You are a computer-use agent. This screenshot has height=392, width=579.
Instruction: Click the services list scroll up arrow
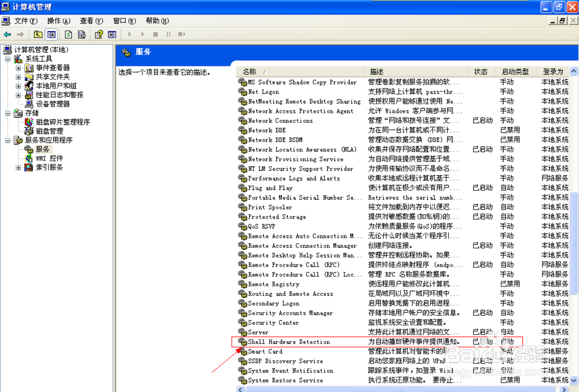tap(573, 71)
